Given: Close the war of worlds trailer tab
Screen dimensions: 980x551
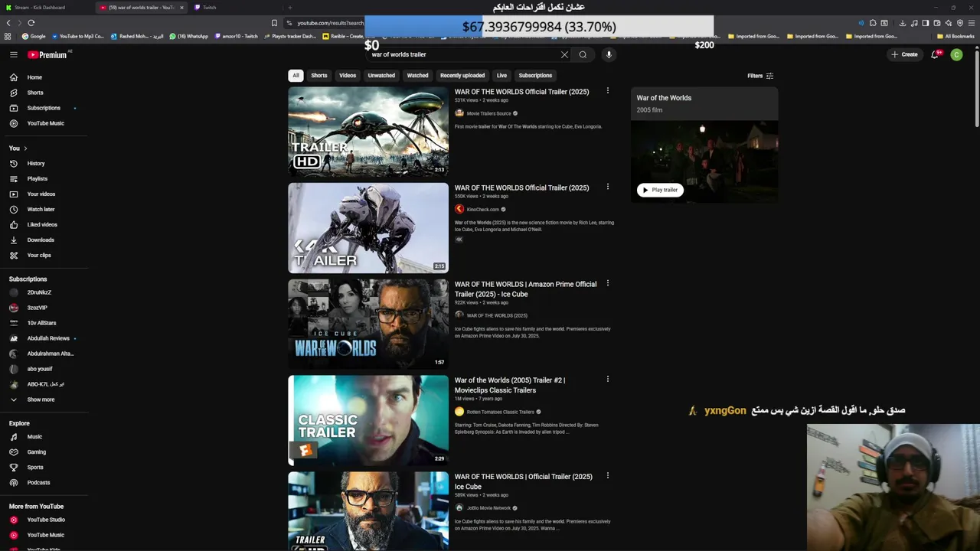Looking at the screenshot, I should click(181, 8).
